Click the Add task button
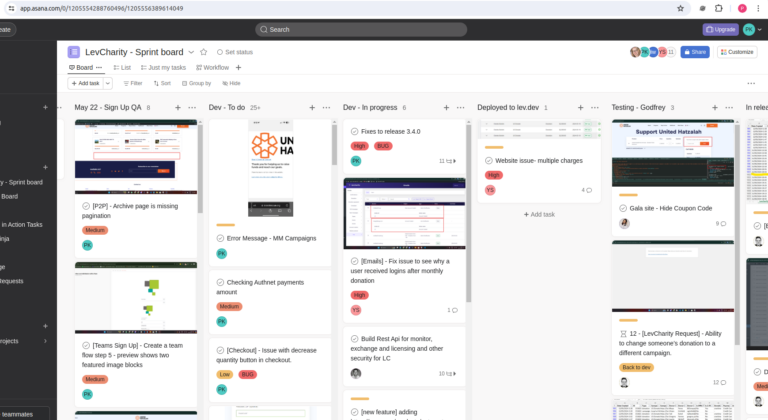 pos(85,83)
